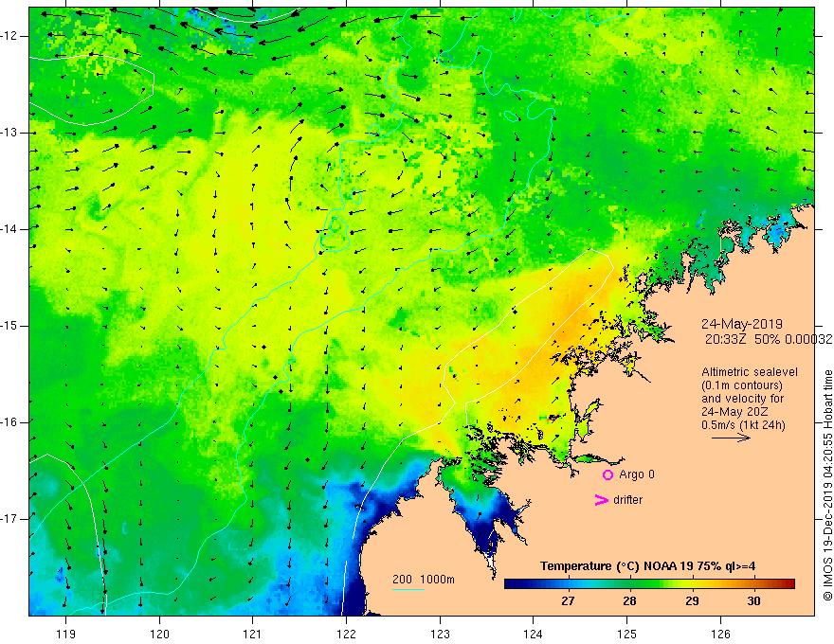834x644 pixels.
Task: Click the magenta Argo 0 circle marker
Action: (x=607, y=474)
